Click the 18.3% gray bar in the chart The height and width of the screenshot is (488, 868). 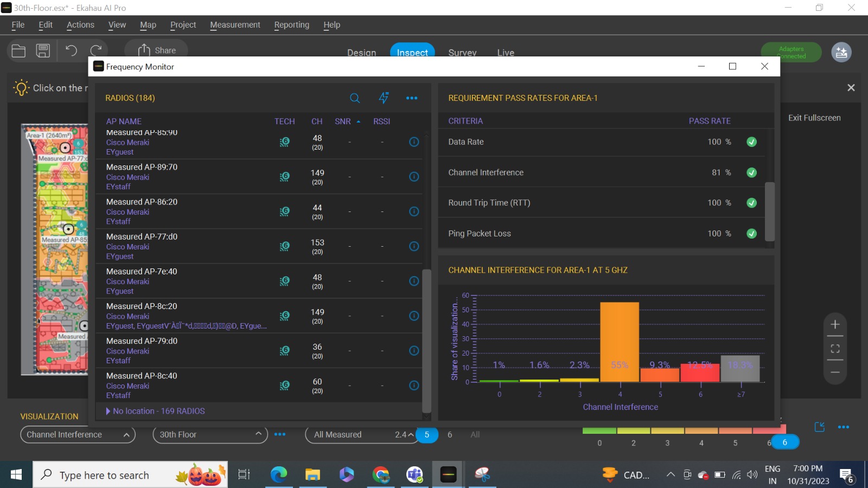click(x=740, y=369)
